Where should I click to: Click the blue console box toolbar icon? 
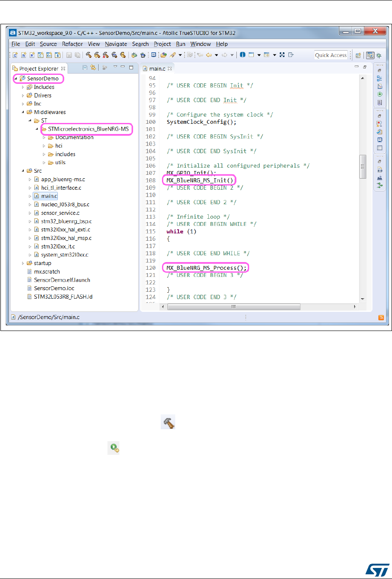[x=153, y=55]
